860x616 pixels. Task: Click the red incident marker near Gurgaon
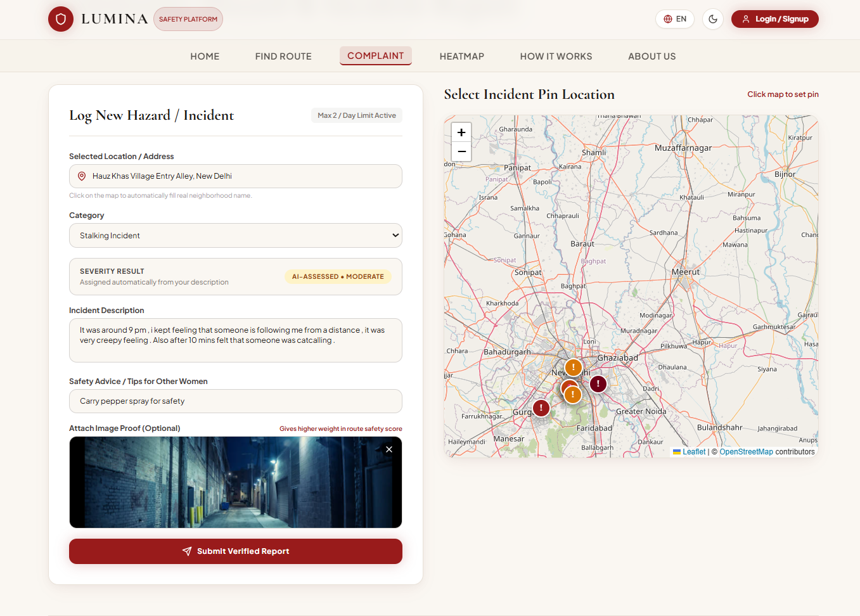point(541,407)
